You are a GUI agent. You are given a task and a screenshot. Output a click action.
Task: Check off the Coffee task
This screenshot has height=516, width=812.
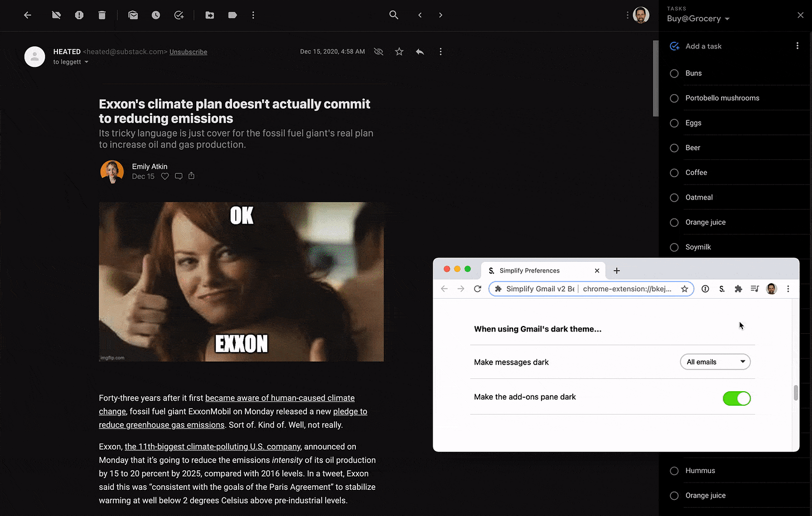pyautogui.click(x=674, y=173)
